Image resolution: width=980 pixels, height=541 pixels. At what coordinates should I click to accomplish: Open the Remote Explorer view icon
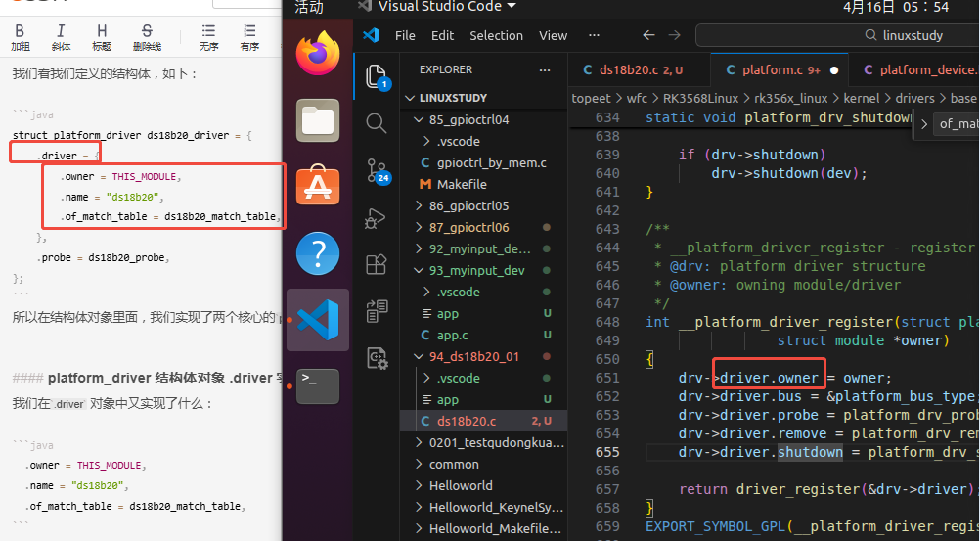(x=377, y=311)
